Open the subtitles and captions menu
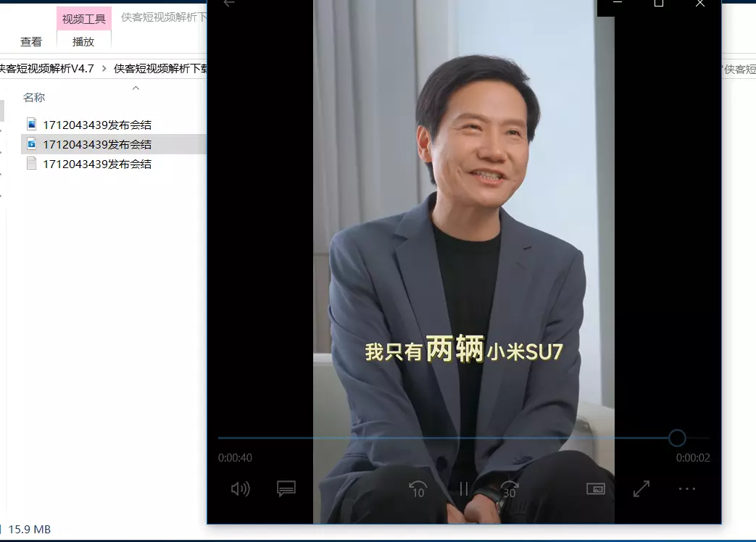Screen dimensions: 756x542 [286, 489]
